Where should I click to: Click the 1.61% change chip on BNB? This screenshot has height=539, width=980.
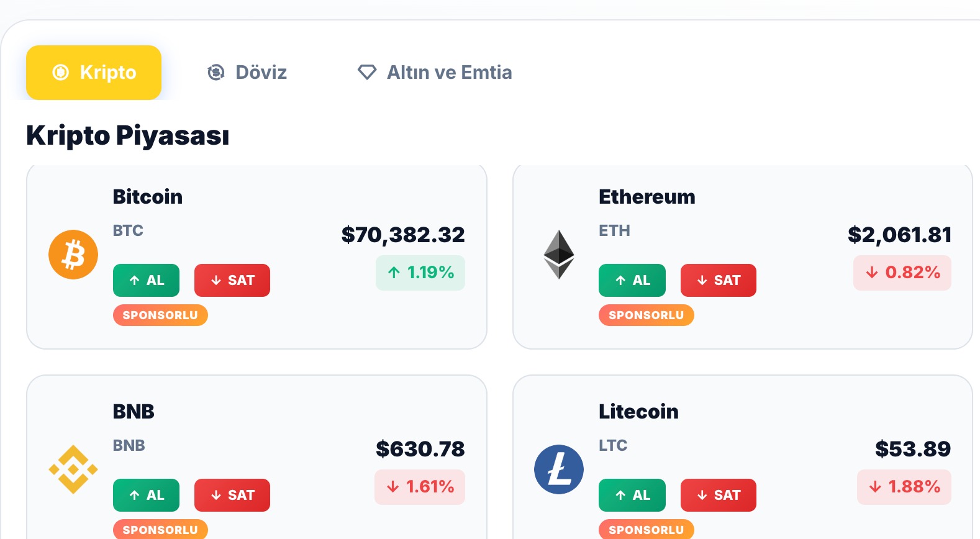click(x=420, y=487)
